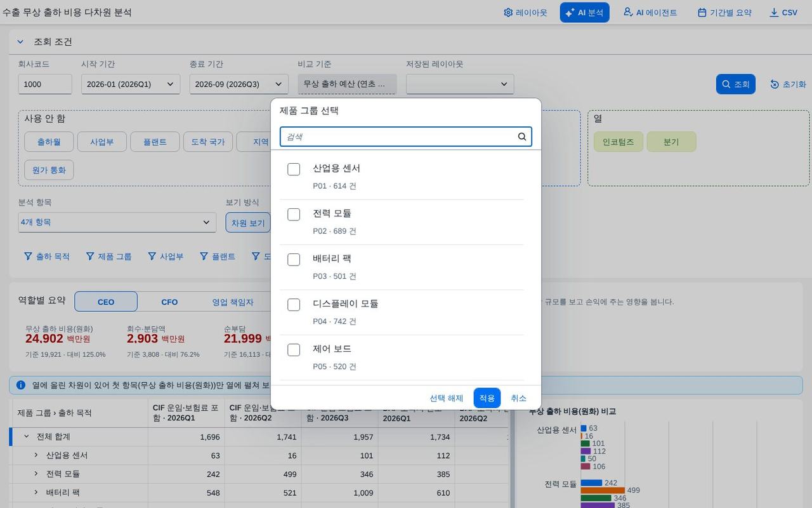Download data as CSV
812x508 pixels.
(783, 13)
